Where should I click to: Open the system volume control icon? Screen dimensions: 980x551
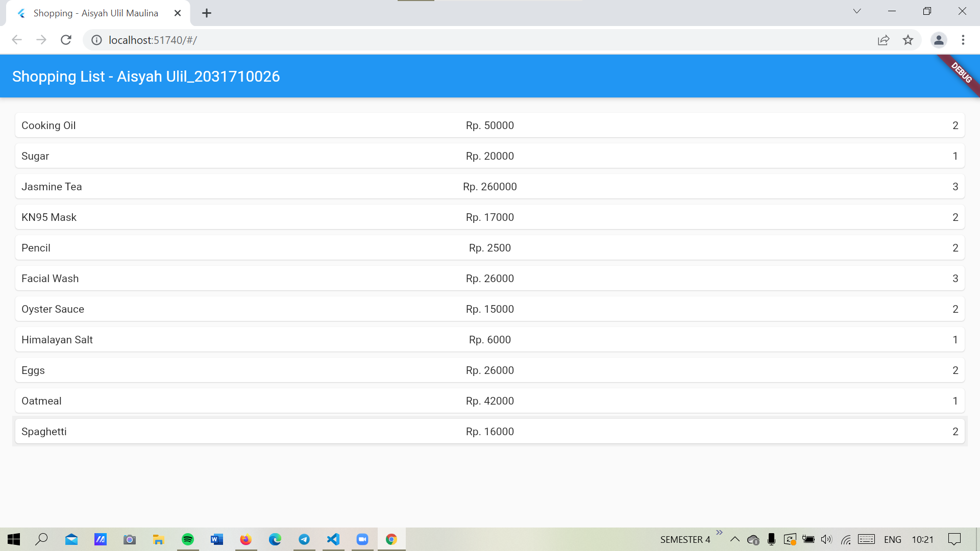tap(826, 539)
